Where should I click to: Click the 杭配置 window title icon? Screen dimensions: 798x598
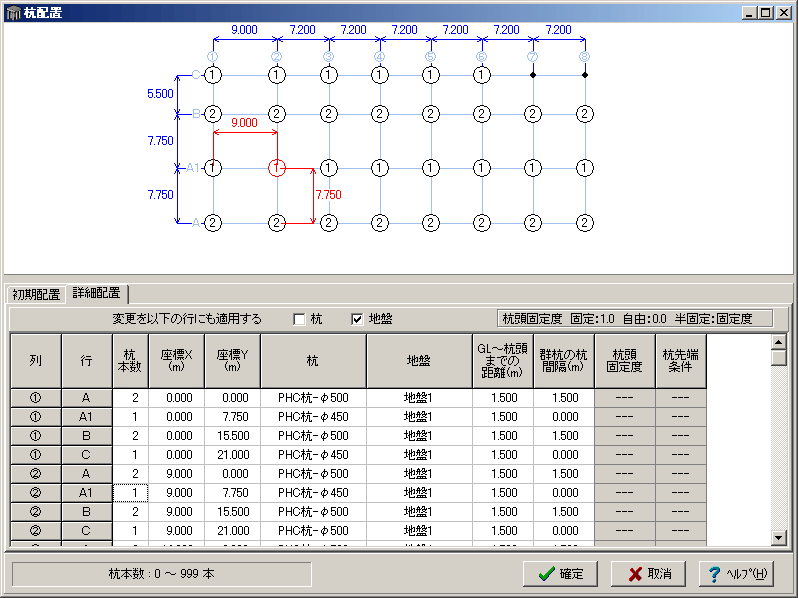point(13,13)
